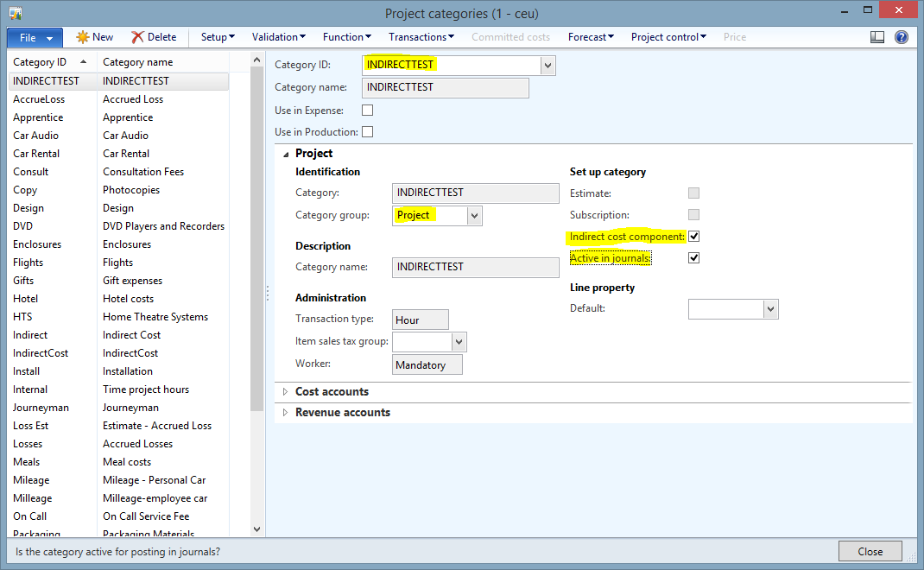Click the view layout icon beside Help
Image resolution: width=924 pixels, height=570 pixels.
pos(877,37)
